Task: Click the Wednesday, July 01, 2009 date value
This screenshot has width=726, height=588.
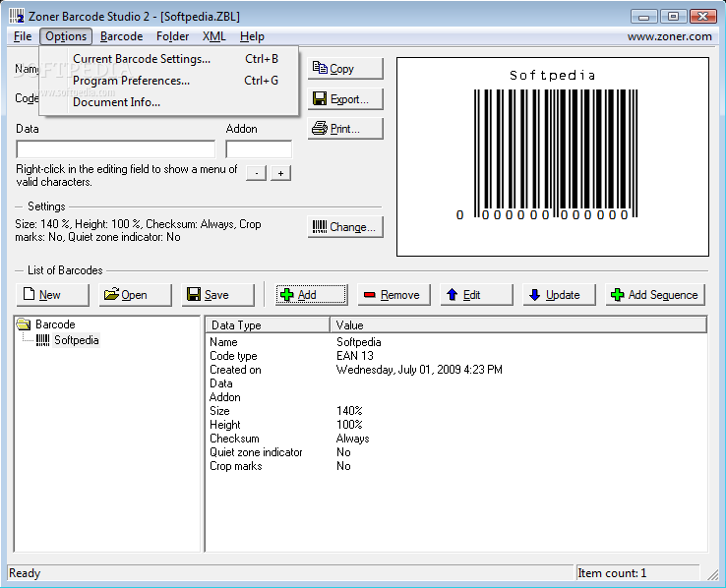Action: 419,370
